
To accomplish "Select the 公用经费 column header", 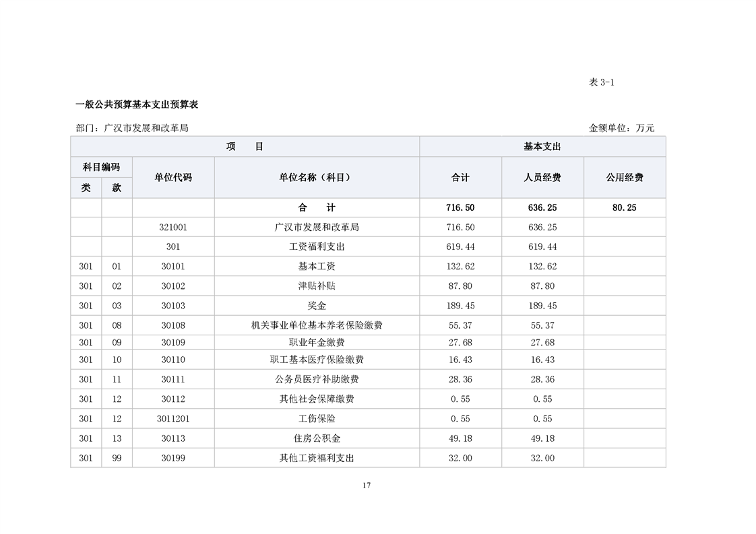I will point(625,177).
